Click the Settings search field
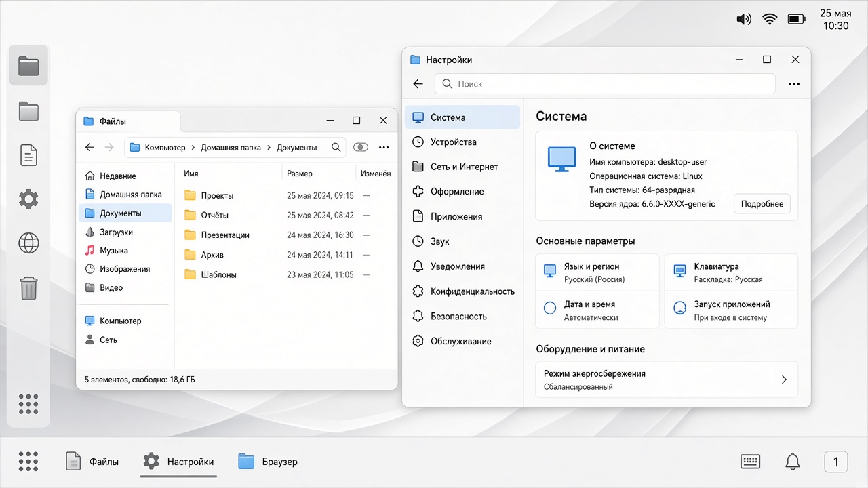 605,84
